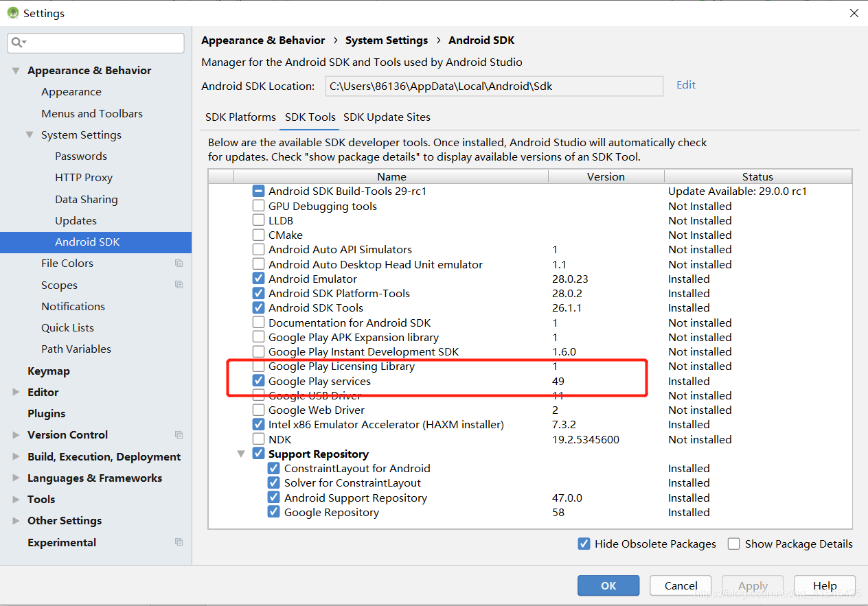Uncheck the Google Repository checkbox
The width and height of the screenshot is (868, 606).
tap(274, 512)
